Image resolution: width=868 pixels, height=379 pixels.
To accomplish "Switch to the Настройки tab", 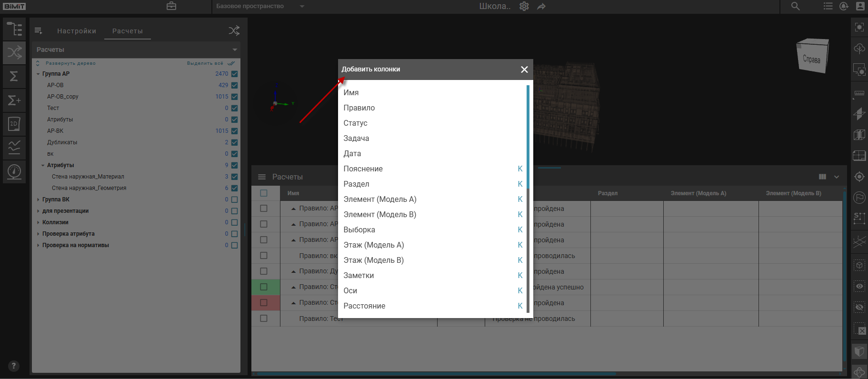I will click(x=77, y=31).
